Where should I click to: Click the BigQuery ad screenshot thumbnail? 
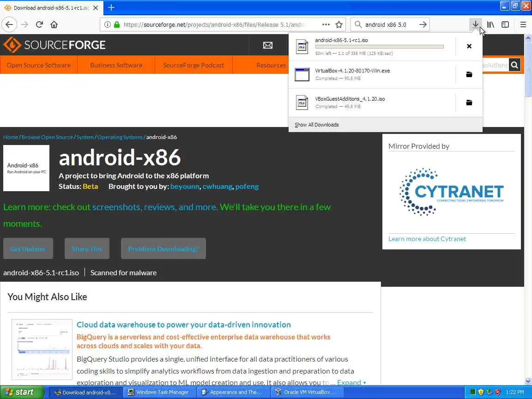click(42, 349)
